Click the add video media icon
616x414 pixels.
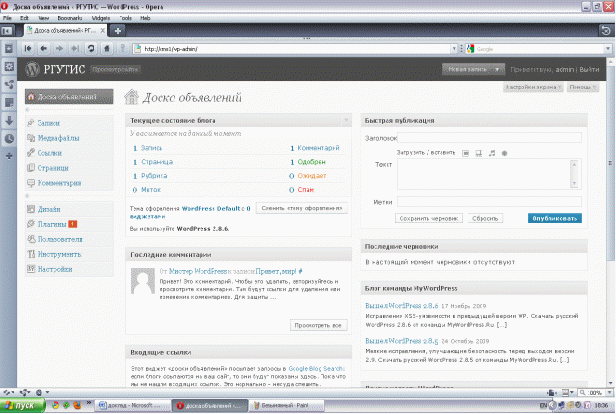pos(478,153)
